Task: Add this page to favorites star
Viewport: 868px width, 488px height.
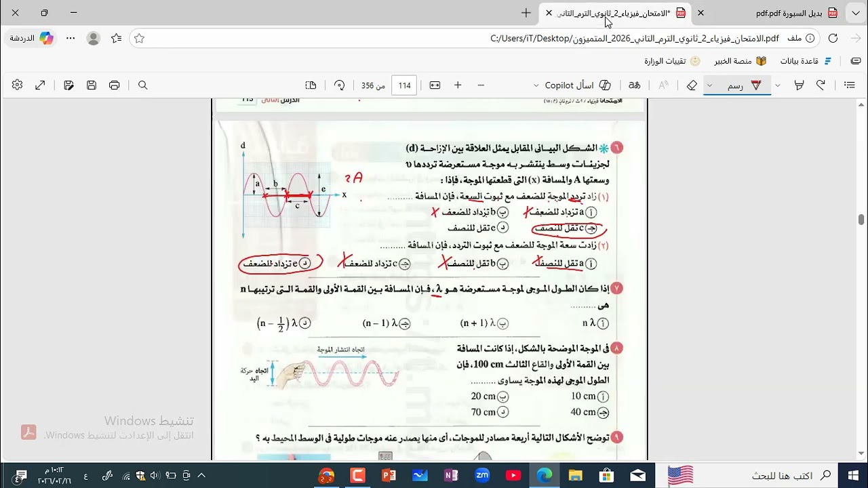Action: pos(139,39)
